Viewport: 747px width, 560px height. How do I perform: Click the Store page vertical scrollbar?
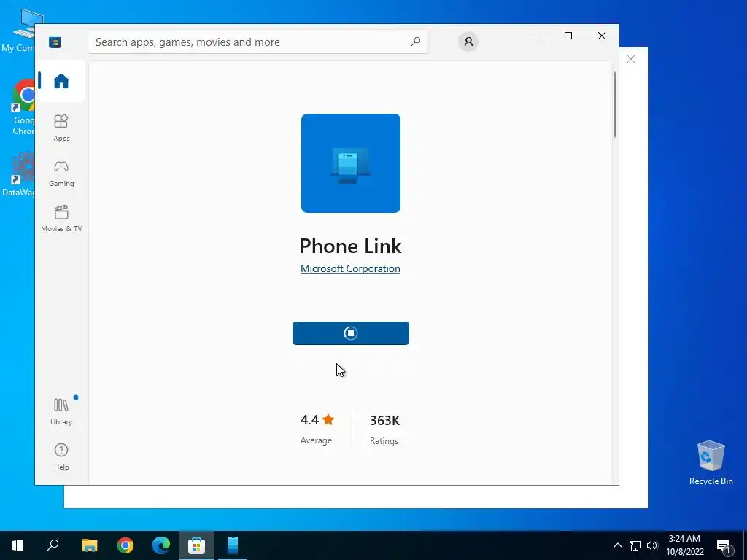(x=614, y=105)
